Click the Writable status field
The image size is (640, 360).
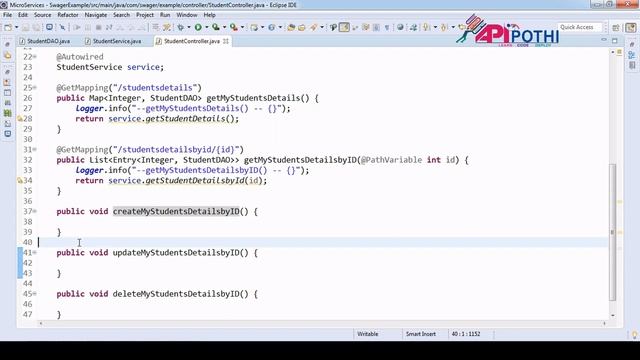(x=368, y=334)
